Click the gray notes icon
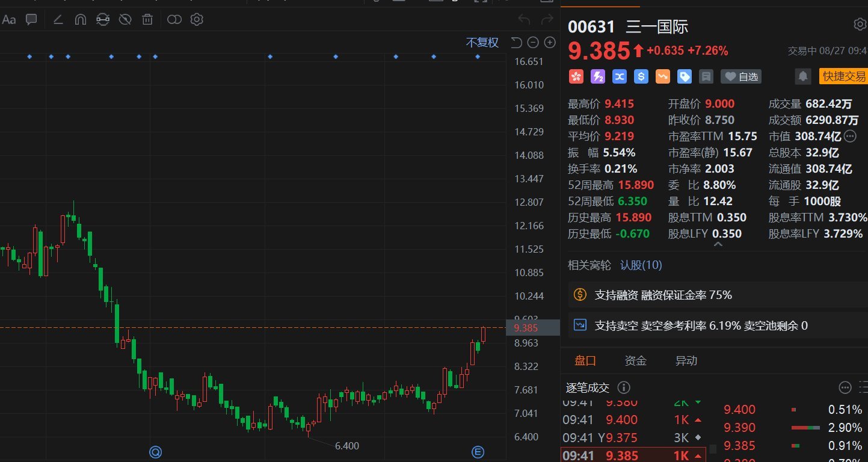Viewport: 868px width, 462px height. (706, 76)
